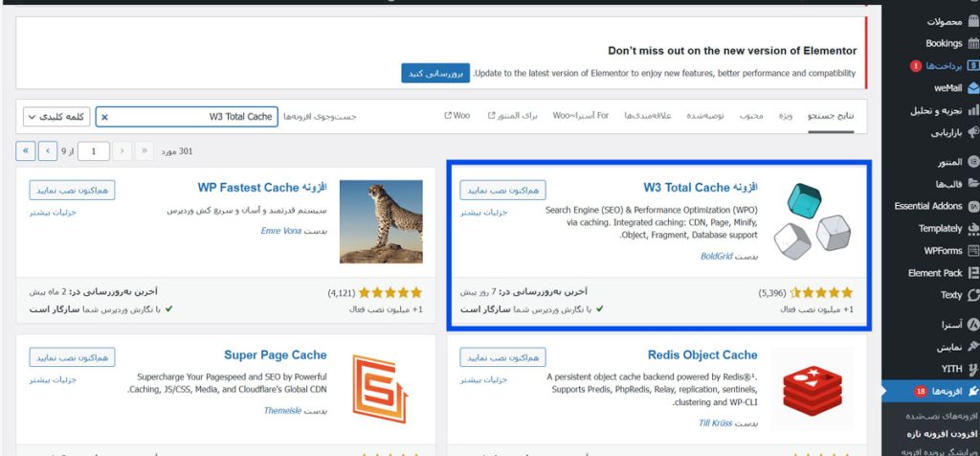Open Templately in the sidebar
Viewport: 980px width, 456px height.
[x=940, y=228]
